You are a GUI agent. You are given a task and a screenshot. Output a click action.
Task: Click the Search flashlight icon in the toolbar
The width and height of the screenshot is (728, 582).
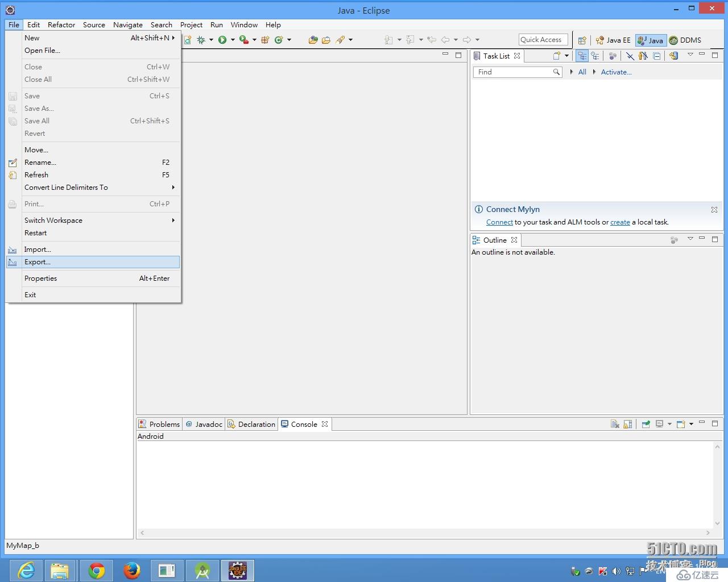(340, 40)
